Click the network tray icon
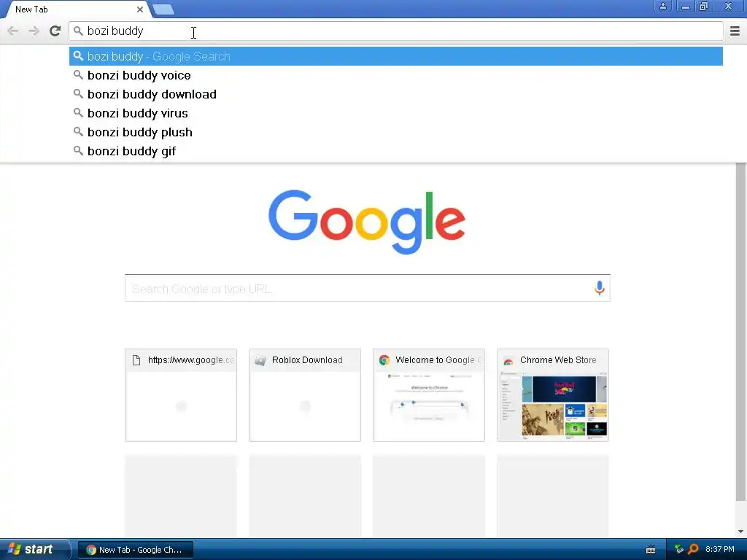This screenshot has height=560, width=747. 679,550
